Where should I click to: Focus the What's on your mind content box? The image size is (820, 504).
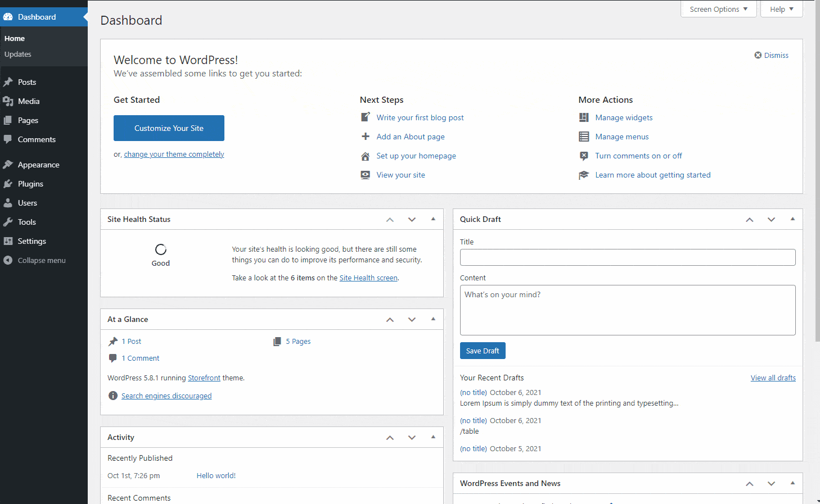point(628,310)
